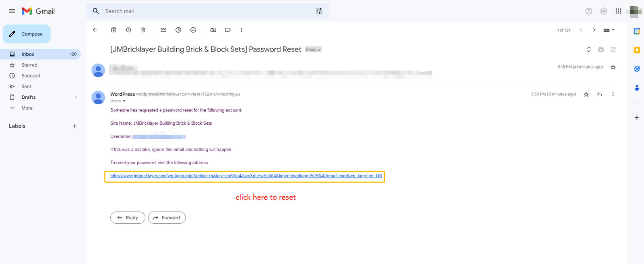Open search options filter icon

pyautogui.click(x=319, y=11)
